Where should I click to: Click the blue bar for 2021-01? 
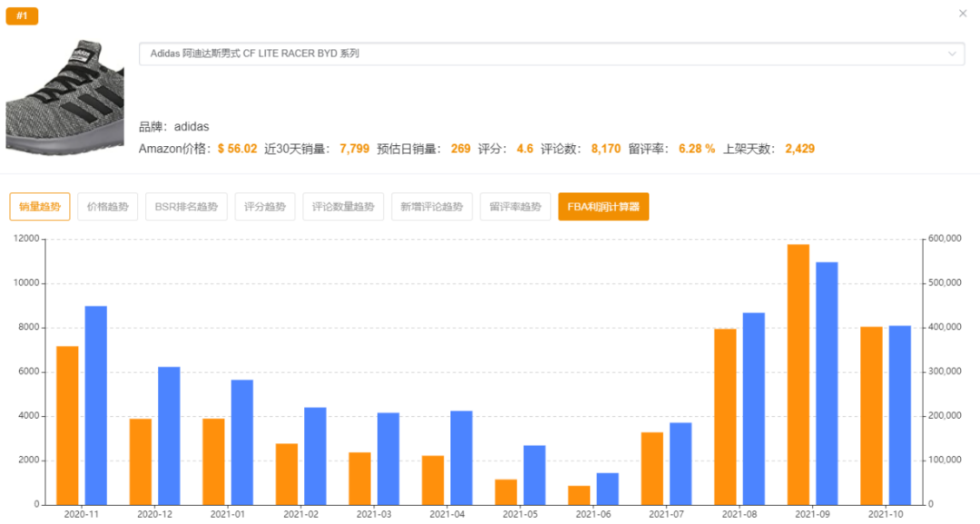click(242, 442)
